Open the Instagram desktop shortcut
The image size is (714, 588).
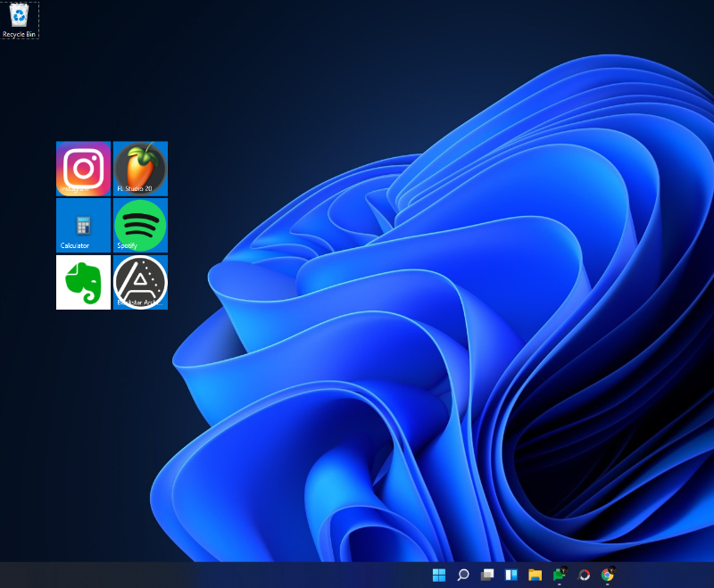(x=82, y=165)
